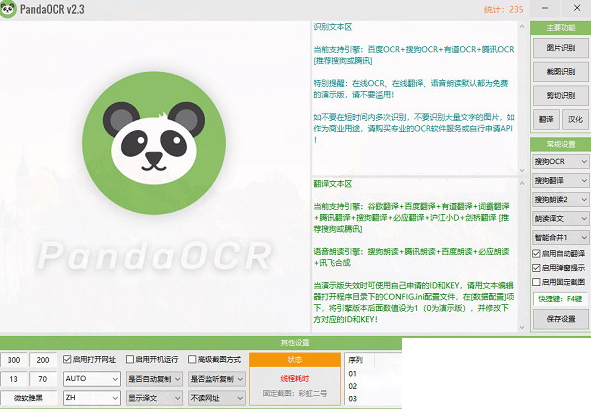Screen dimensions: 591x411
Task: Click the PandaOCR panda logo in the title bar
Action: (8, 9)
